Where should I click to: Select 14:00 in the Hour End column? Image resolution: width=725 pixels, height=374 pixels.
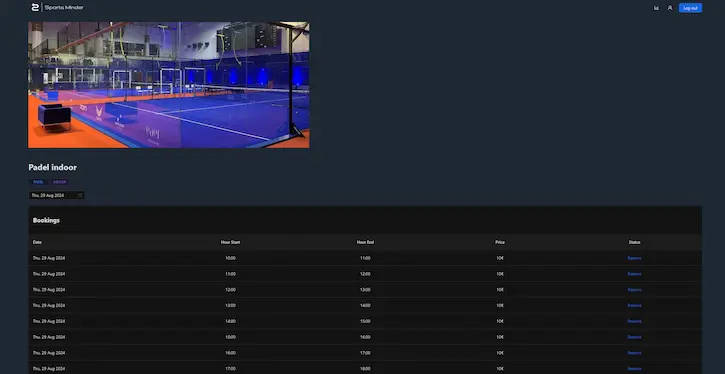coord(365,306)
